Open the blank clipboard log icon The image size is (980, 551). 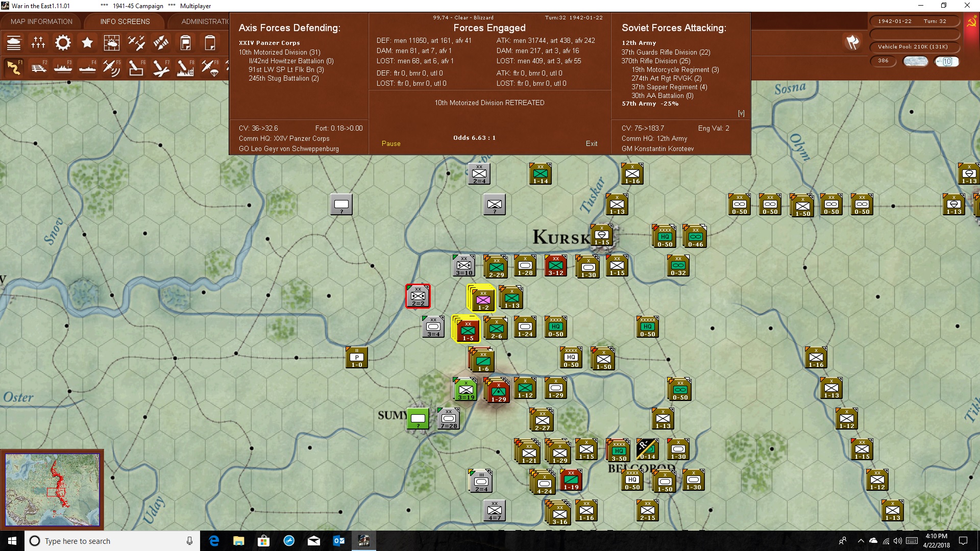[210, 43]
